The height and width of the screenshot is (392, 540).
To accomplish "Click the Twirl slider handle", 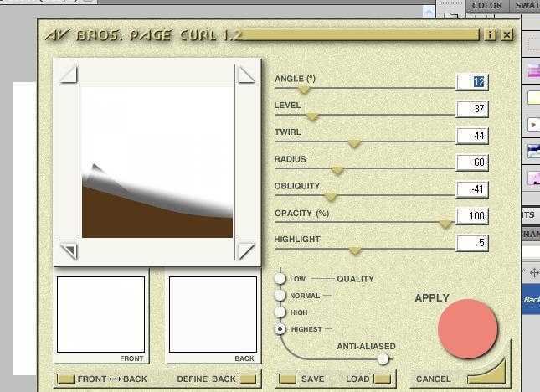I will pyautogui.click(x=354, y=144).
